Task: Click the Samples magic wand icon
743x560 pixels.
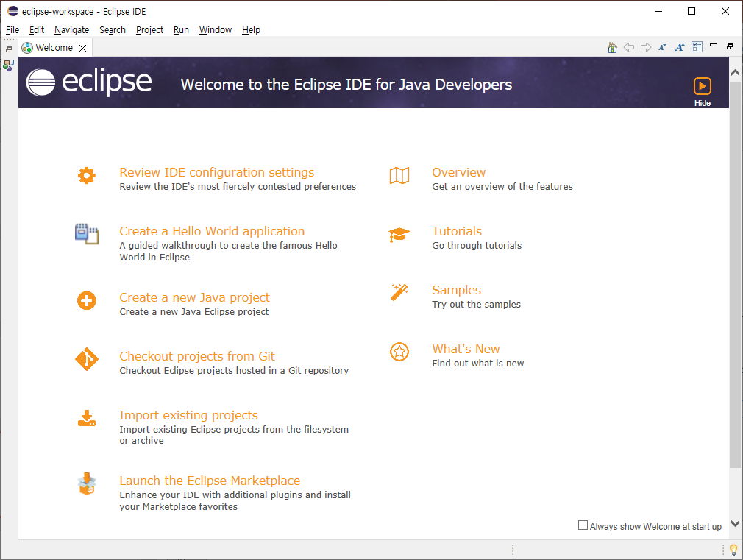Action: [399, 292]
